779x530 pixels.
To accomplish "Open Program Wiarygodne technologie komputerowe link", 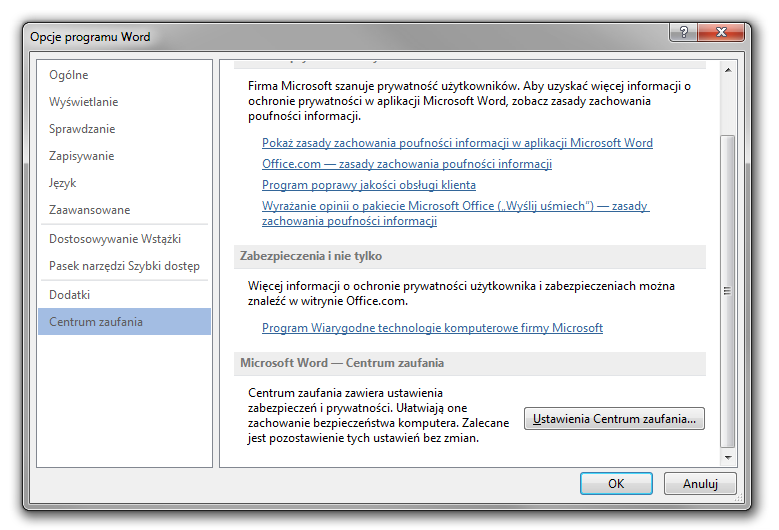I will 432,328.
